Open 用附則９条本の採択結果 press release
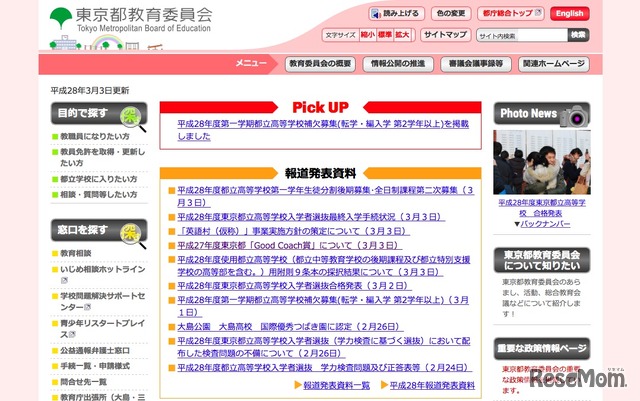 click(x=324, y=266)
